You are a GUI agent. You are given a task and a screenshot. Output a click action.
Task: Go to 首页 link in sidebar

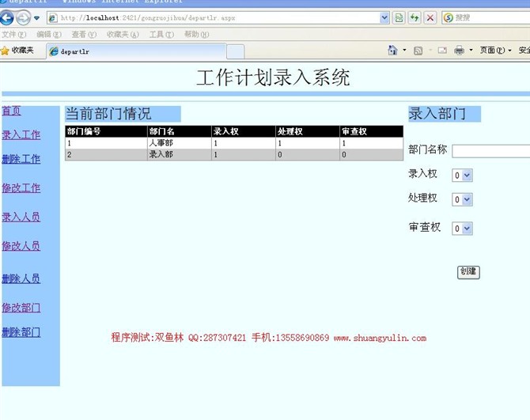point(12,111)
